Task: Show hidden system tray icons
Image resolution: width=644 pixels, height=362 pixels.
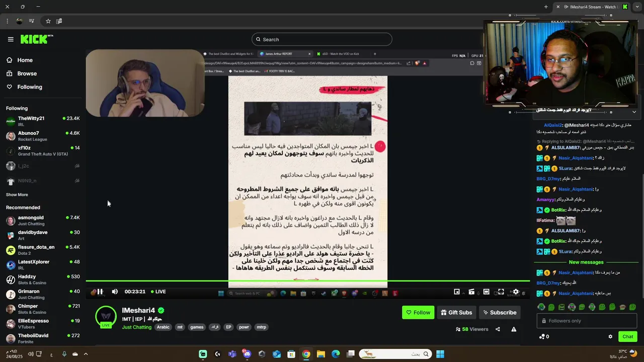Action: point(86,354)
